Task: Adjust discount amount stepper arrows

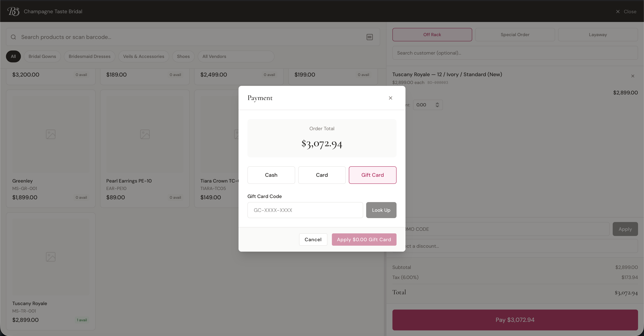Action: (x=437, y=105)
